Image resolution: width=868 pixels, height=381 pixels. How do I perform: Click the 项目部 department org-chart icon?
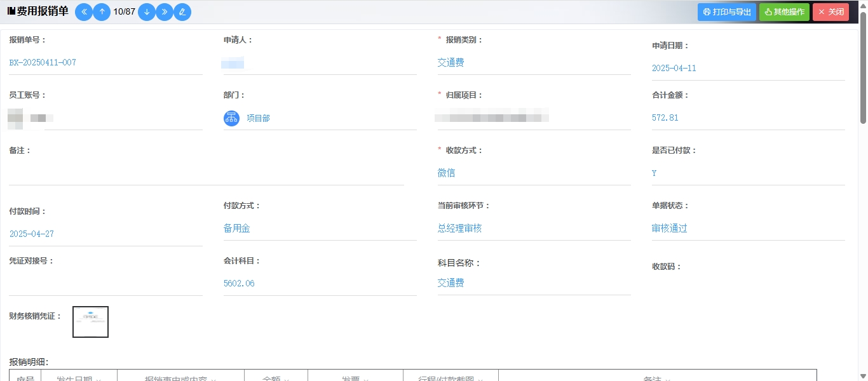tap(231, 118)
